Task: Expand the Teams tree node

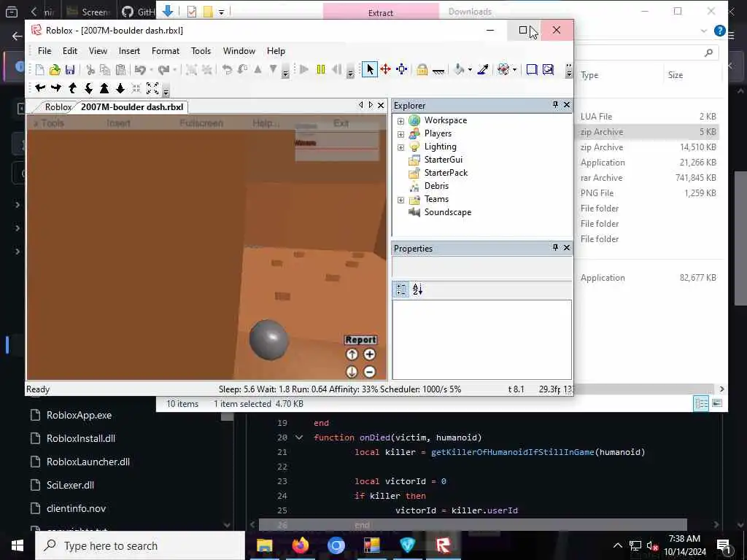Action: 400,200
